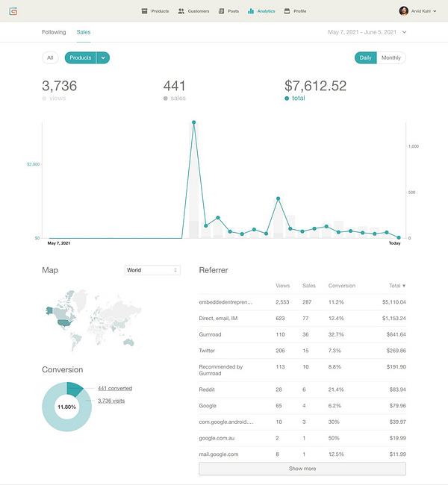Click the Google referrer row
The width and height of the screenshot is (448, 485).
(302, 405)
